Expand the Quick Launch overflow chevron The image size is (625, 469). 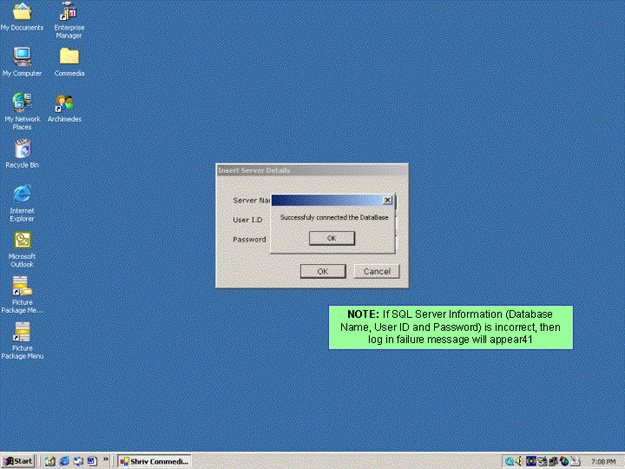pyautogui.click(x=106, y=461)
